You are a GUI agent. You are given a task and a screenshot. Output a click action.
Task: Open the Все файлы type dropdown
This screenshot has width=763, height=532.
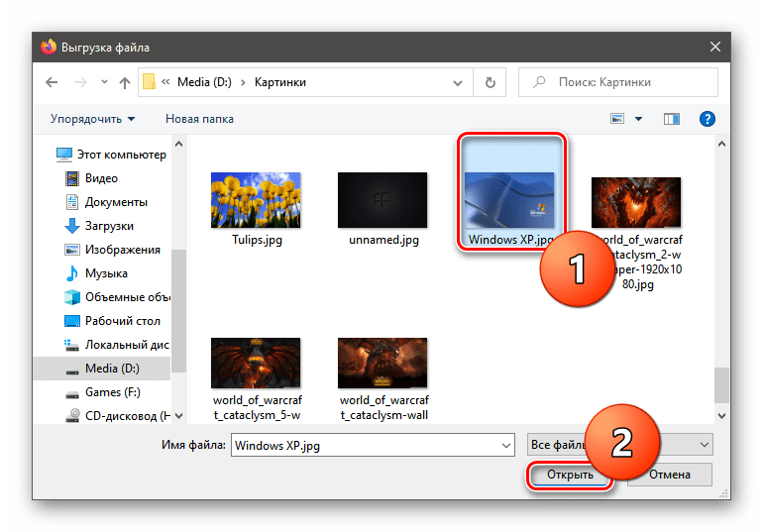coord(620,445)
